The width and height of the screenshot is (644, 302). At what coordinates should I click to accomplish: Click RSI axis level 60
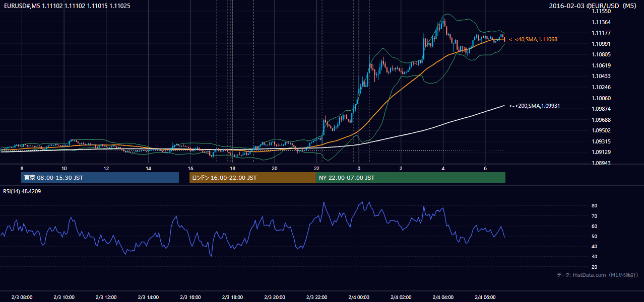pyautogui.click(x=595, y=226)
